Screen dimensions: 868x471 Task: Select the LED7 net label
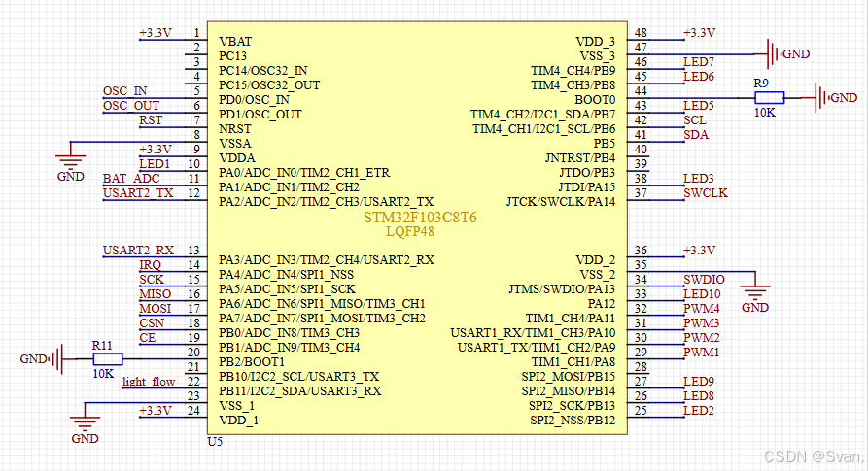[699, 62]
